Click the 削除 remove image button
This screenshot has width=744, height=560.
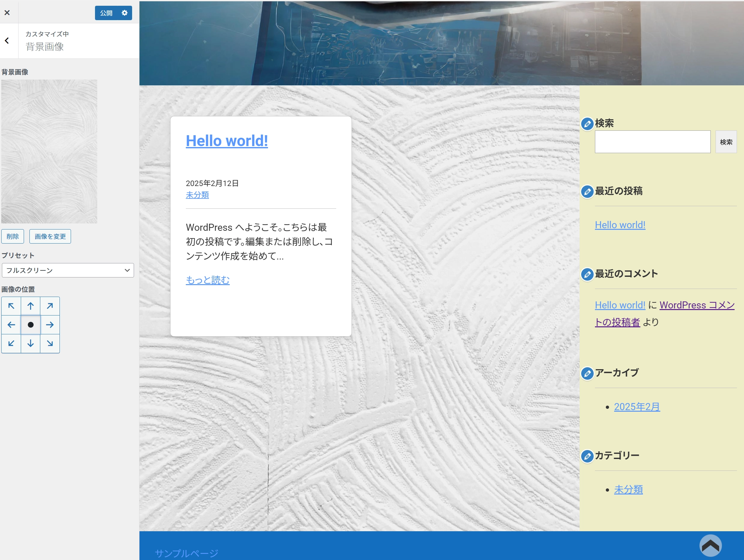click(x=12, y=236)
